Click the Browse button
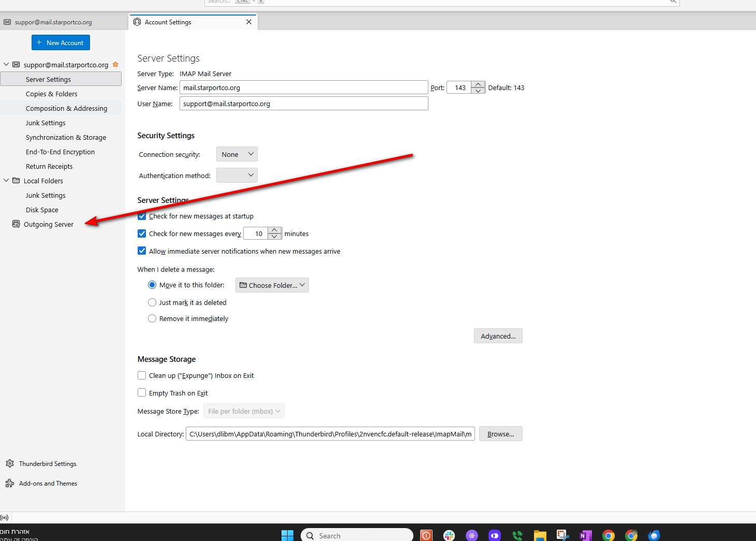This screenshot has width=756, height=541. [501, 434]
